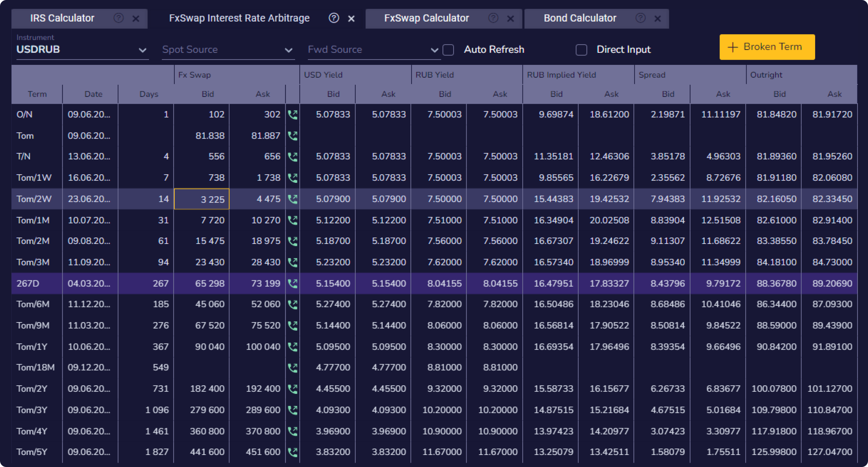Open the USDRUB Instrument dropdown
The height and width of the screenshot is (467, 868).
[x=82, y=50]
